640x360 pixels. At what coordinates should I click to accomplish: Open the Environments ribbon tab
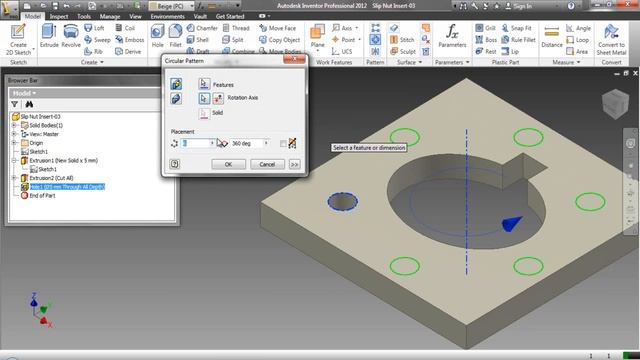point(167,16)
